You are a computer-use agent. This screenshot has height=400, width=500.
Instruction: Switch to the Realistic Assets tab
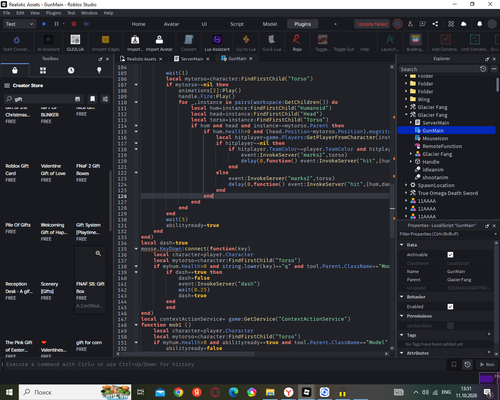pos(141,59)
